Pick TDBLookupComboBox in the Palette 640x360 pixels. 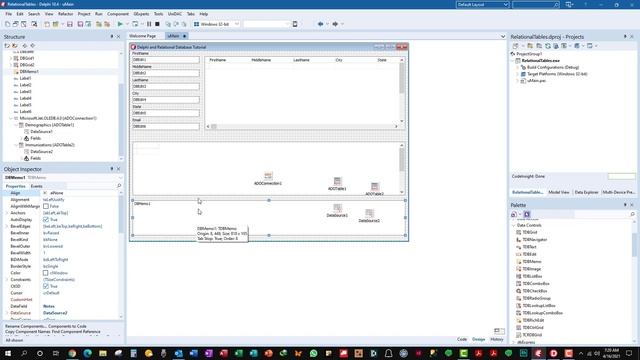coord(542,313)
